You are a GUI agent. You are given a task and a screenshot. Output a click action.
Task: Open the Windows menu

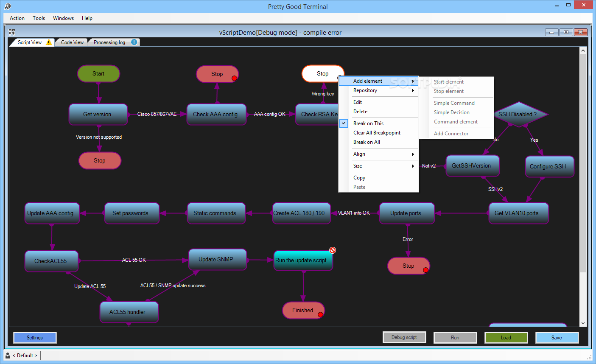(63, 18)
